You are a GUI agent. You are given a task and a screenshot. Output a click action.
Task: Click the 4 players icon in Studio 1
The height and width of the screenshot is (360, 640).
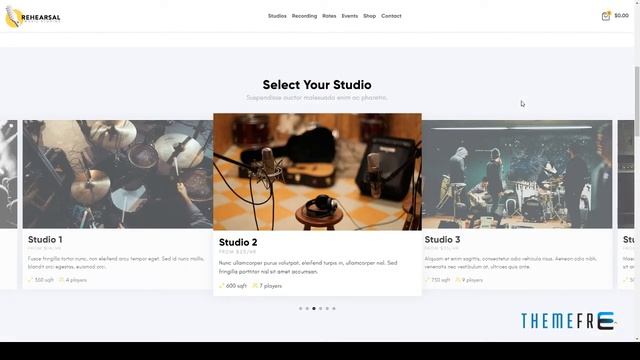point(62,280)
